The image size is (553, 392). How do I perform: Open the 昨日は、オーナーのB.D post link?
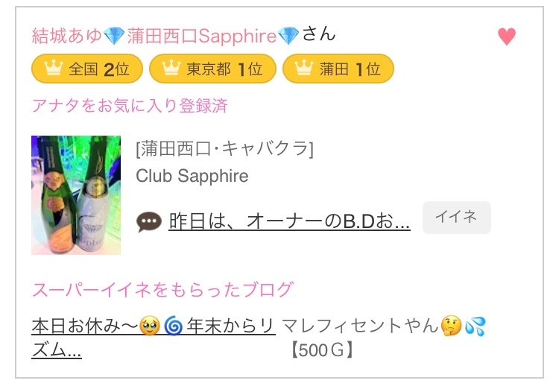(289, 221)
